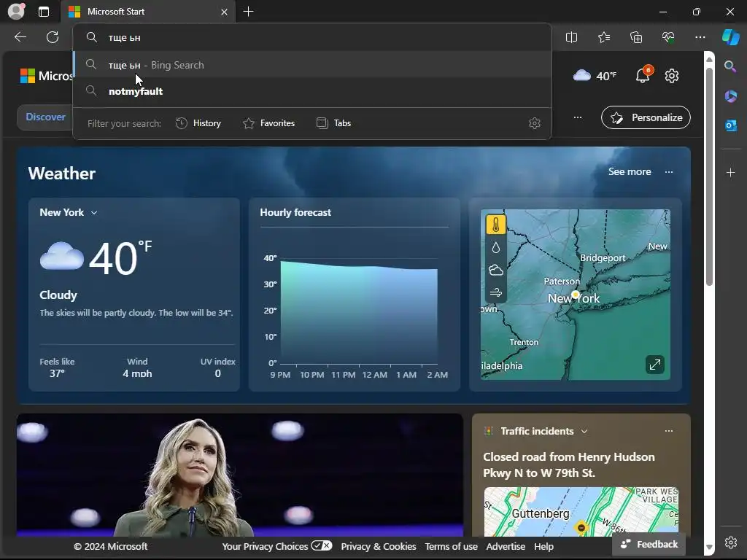Open weather card more options ellipsis
This screenshot has width=747, height=560.
669,172
